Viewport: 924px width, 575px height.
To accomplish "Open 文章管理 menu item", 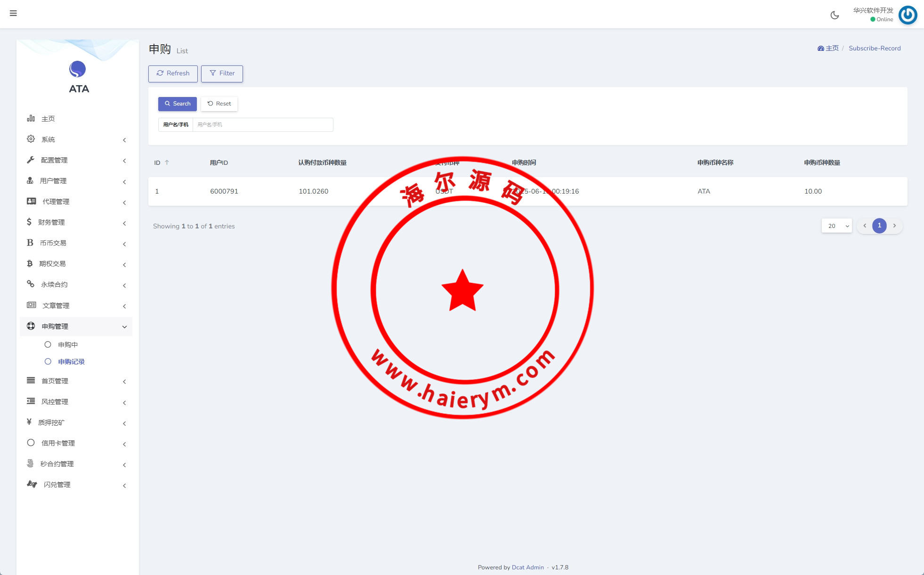I will click(x=56, y=306).
